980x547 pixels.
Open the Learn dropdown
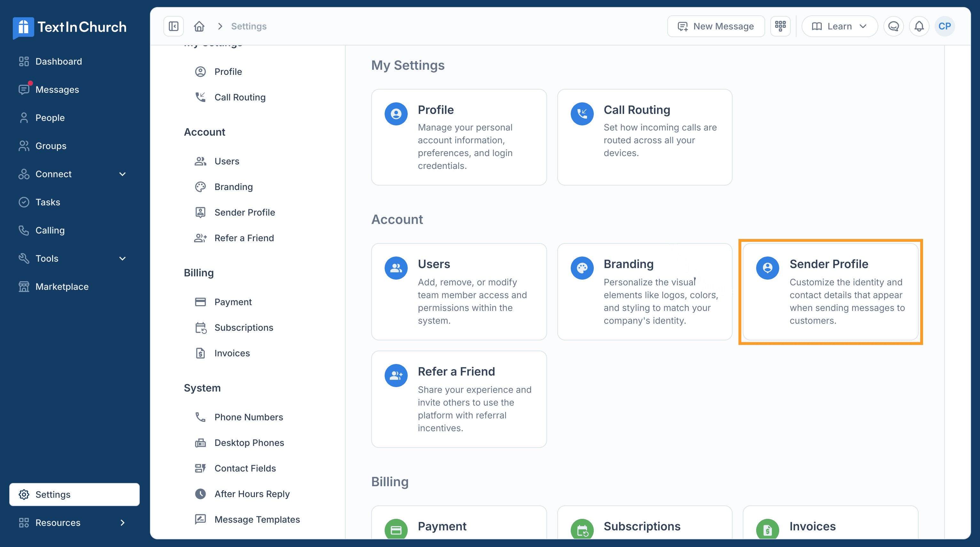(840, 26)
